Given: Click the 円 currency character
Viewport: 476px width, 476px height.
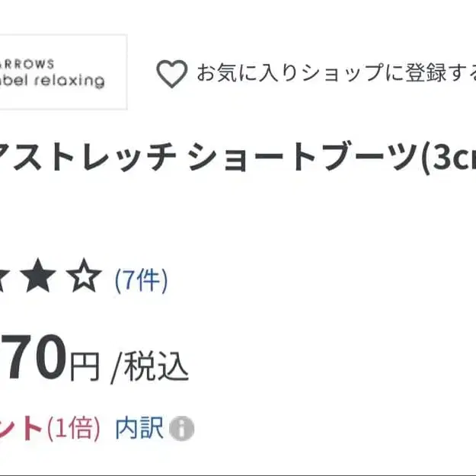Looking at the screenshot, I should click(x=85, y=368).
